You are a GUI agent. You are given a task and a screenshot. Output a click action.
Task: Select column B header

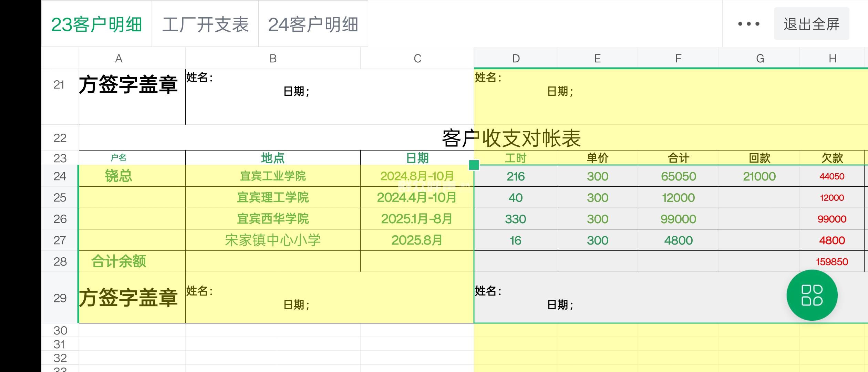(273, 59)
